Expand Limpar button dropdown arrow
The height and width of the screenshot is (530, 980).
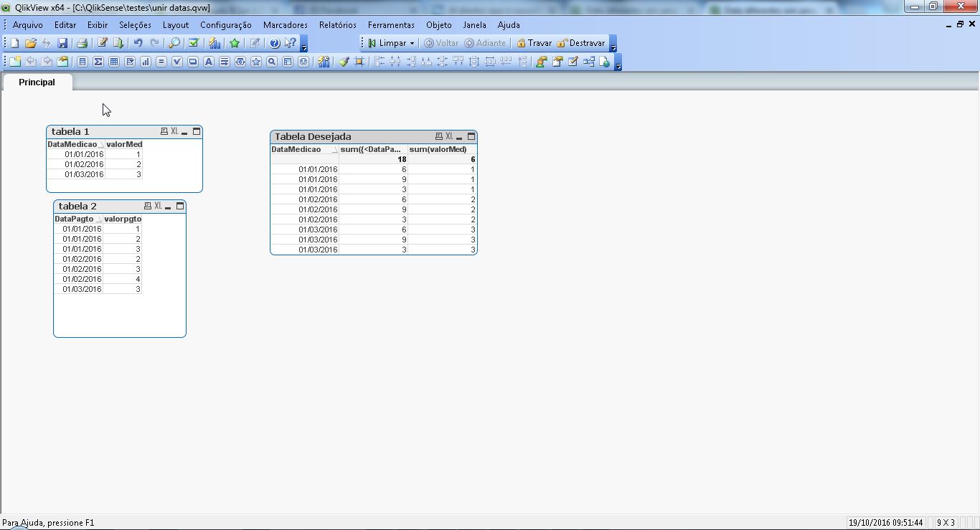pyautogui.click(x=412, y=43)
